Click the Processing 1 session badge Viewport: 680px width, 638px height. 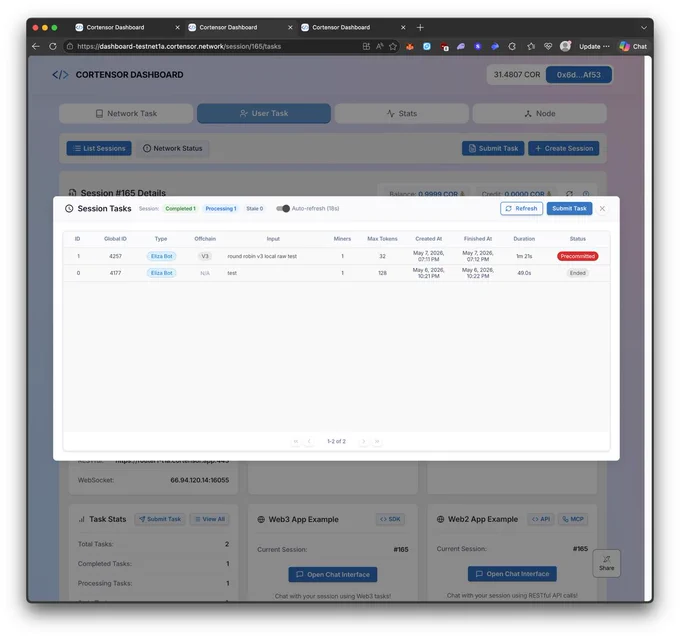pos(221,209)
